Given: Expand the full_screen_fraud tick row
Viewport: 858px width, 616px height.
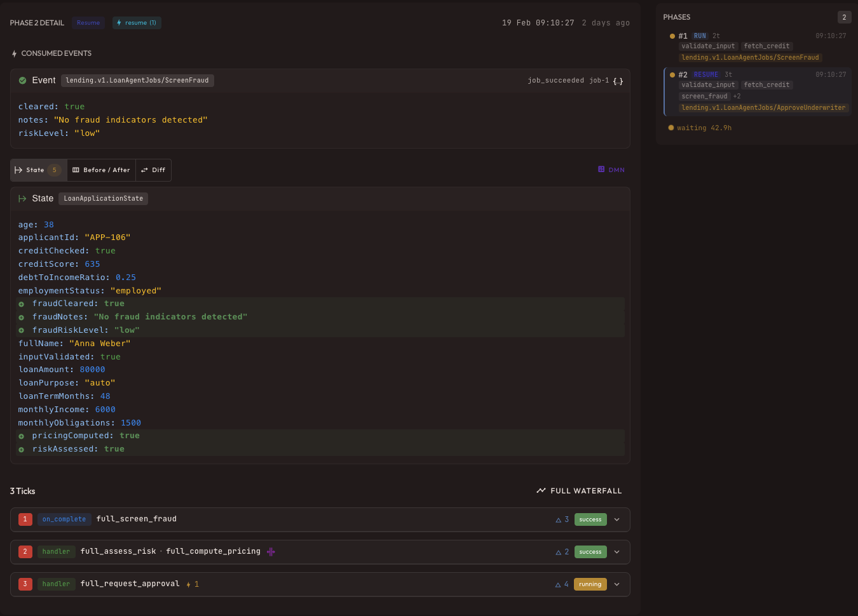Looking at the screenshot, I should pos(616,519).
